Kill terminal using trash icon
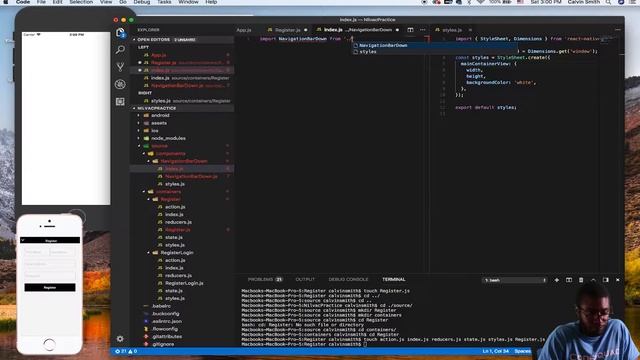The image size is (640, 360). tap(581, 280)
